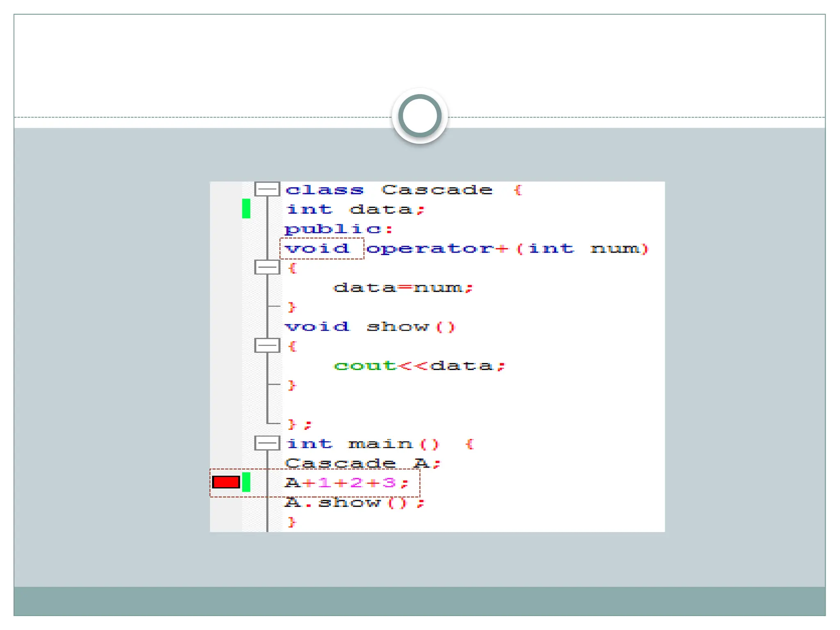The height and width of the screenshot is (630, 840).
Task: Click the operator+(int num) declaration text
Action: [507, 249]
